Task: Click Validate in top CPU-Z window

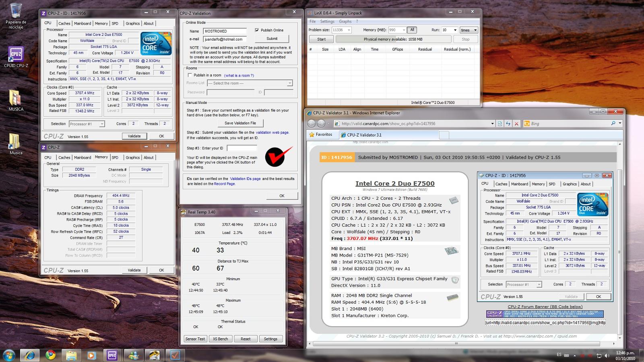Action: tap(134, 136)
